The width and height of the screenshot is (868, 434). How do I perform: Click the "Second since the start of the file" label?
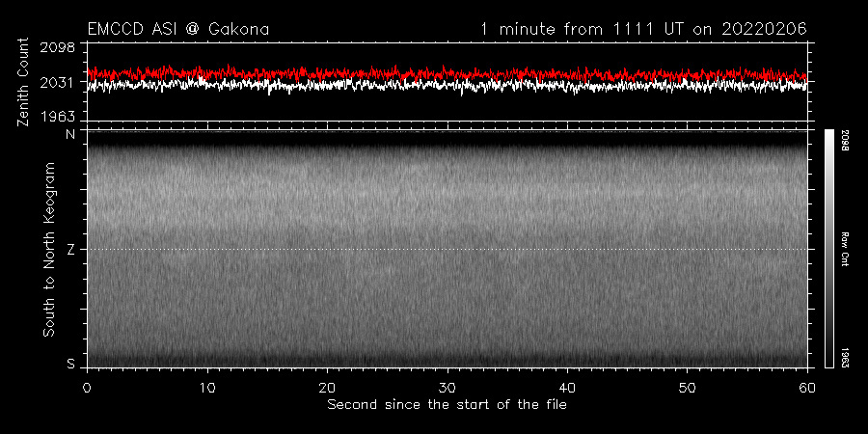[447, 405]
